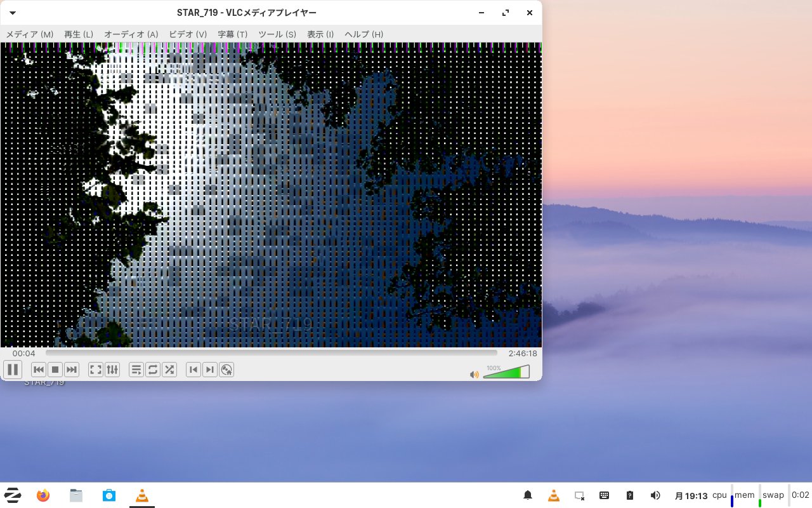
Task: Open the ツール (S) menu
Action: click(x=277, y=34)
